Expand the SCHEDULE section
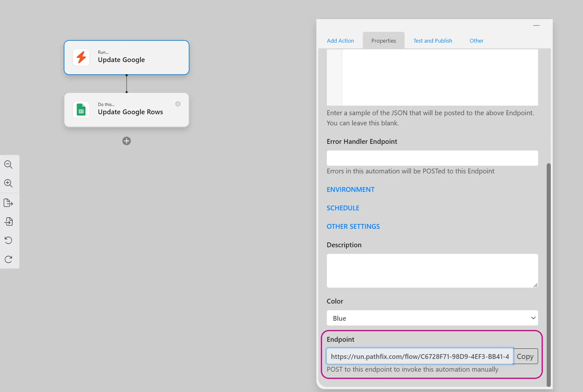583x392 pixels. click(x=343, y=208)
